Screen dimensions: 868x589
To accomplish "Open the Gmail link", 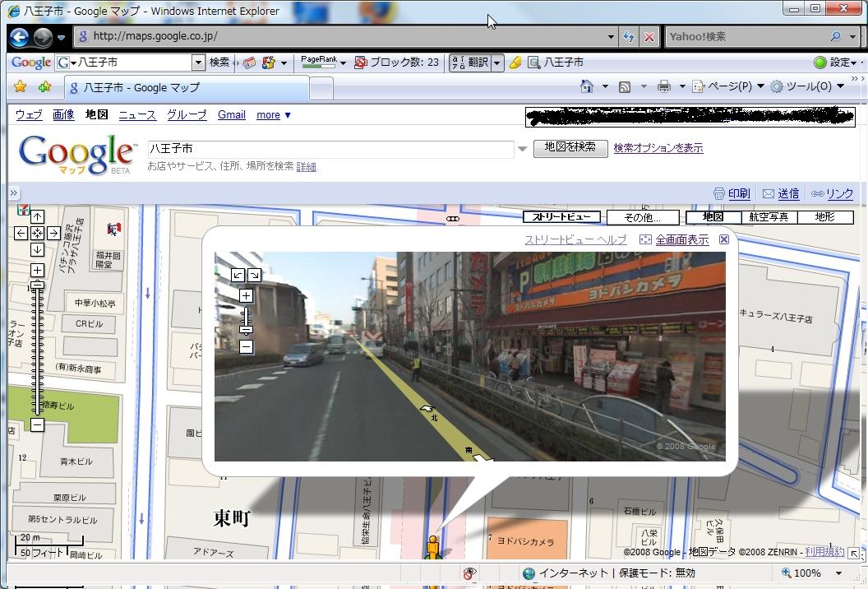I will (x=232, y=114).
